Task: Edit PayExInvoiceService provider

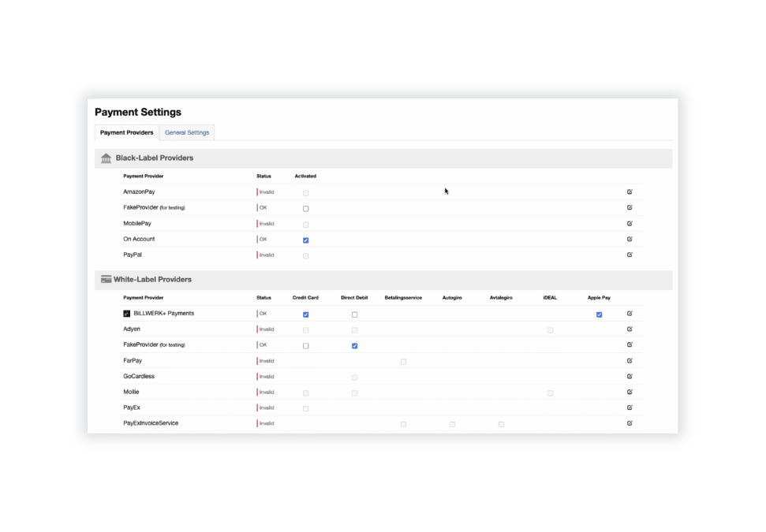Action: tap(630, 423)
